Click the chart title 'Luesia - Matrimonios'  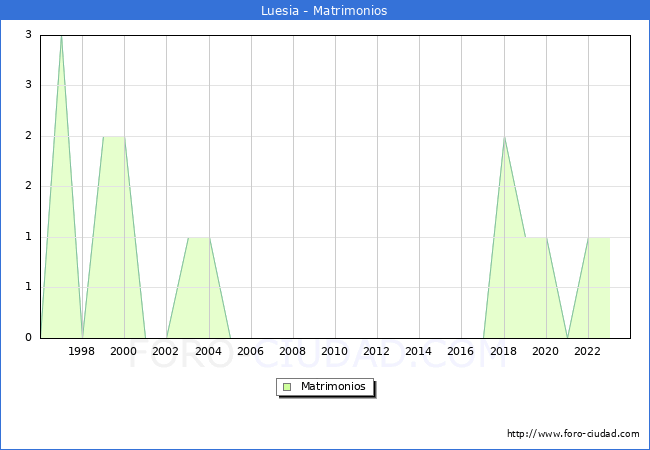click(x=325, y=11)
